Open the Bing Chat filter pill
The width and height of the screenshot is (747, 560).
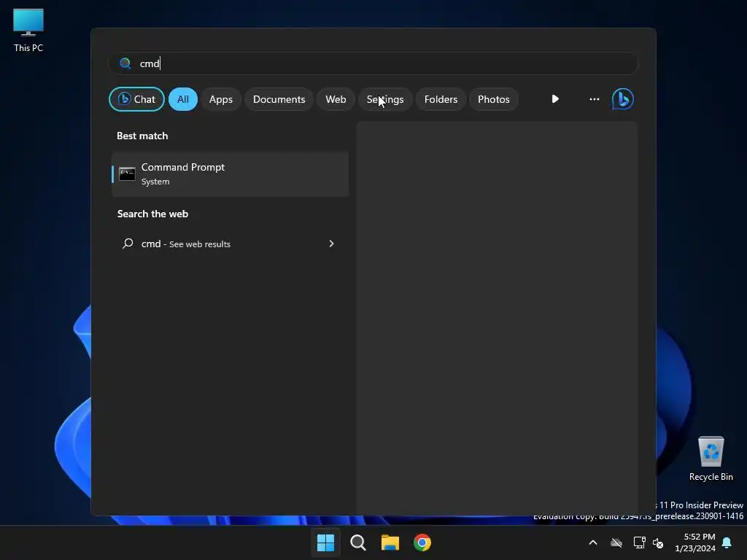pos(136,99)
